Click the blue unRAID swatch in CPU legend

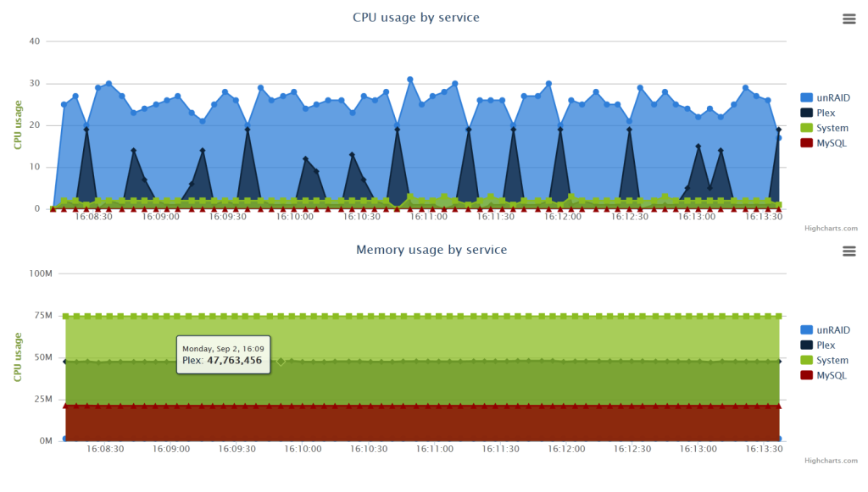[x=807, y=97]
